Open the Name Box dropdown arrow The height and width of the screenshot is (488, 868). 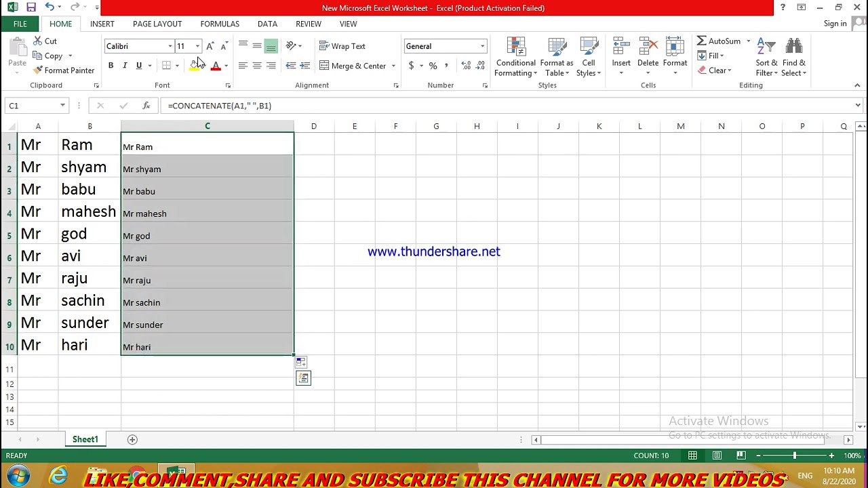(62, 106)
